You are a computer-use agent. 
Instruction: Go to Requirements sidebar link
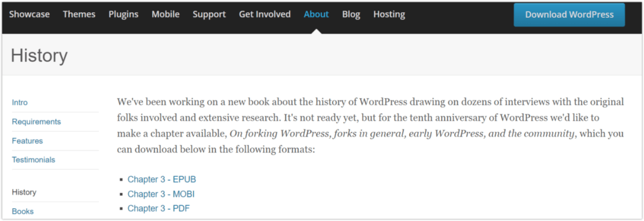tap(36, 122)
